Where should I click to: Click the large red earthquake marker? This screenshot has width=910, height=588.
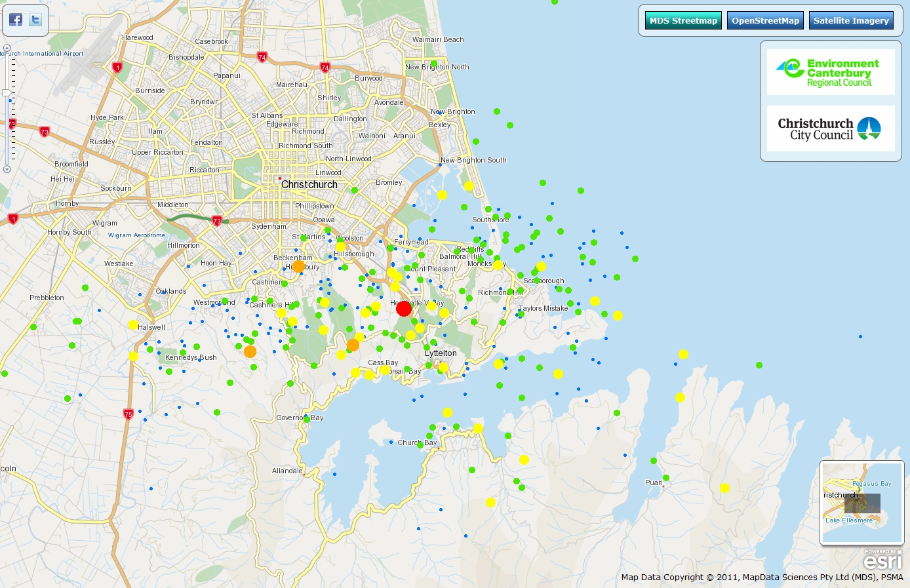click(404, 309)
